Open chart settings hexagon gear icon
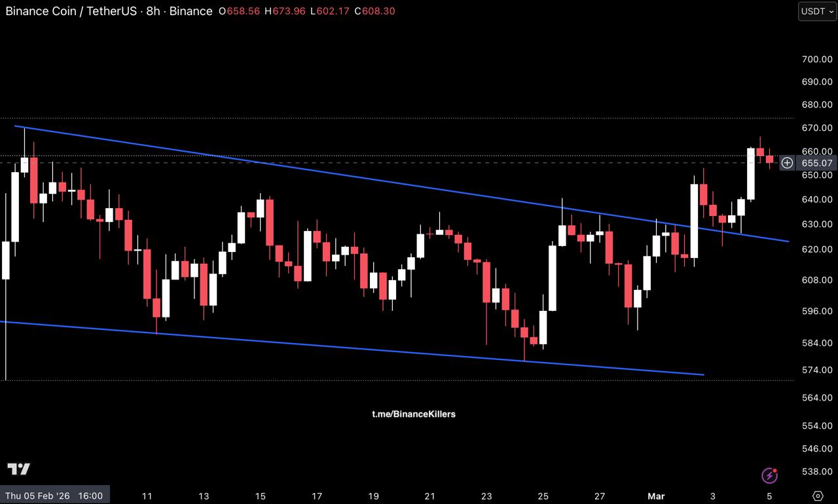 (817, 495)
